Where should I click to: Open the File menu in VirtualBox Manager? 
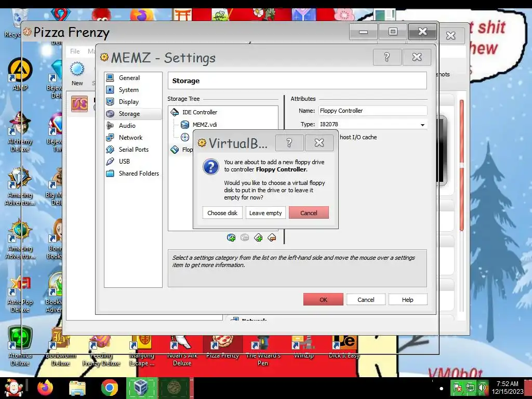[75, 51]
